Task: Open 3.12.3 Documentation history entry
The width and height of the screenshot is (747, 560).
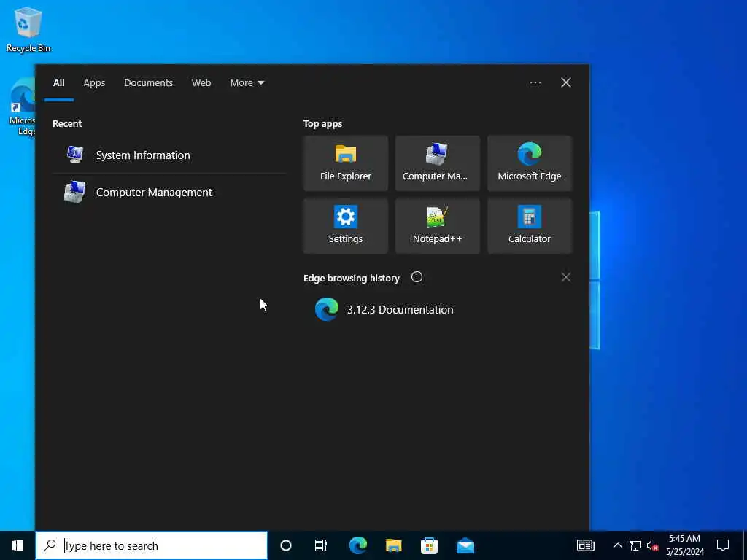Action: click(438, 309)
